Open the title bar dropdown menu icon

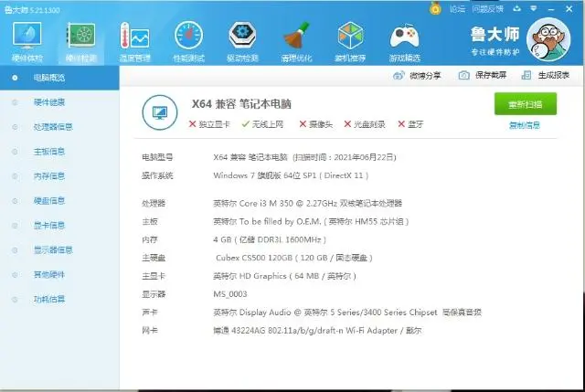[534, 8]
